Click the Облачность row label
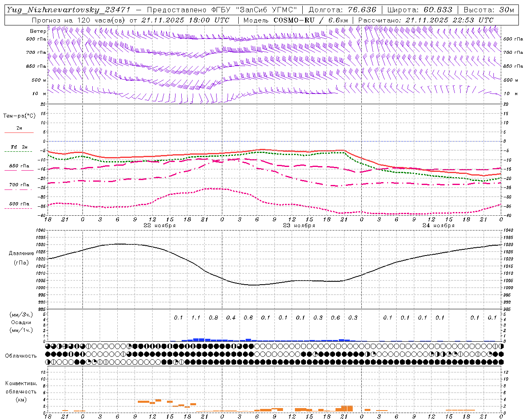Image resolution: width=525 pixels, height=420 pixels. [21, 356]
